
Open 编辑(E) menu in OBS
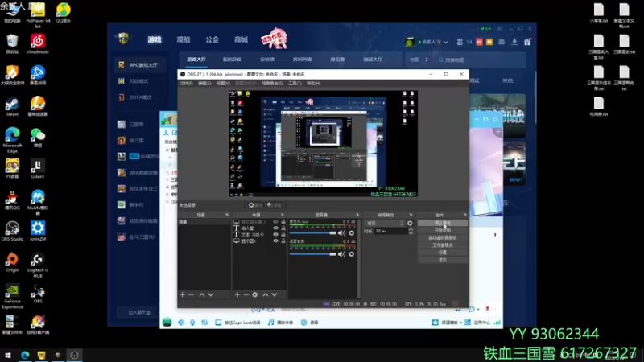(204, 84)
